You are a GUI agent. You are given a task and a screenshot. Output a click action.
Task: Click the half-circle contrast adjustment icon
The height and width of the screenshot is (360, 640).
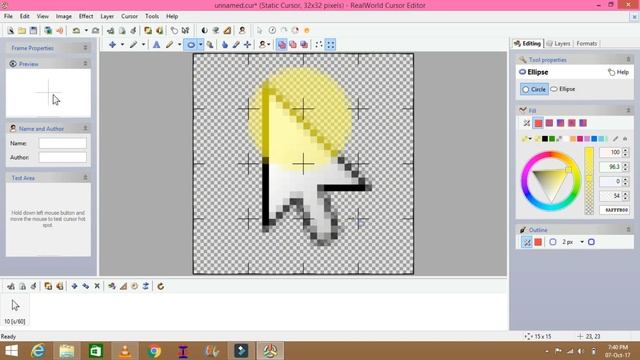(x=204, y=31)
